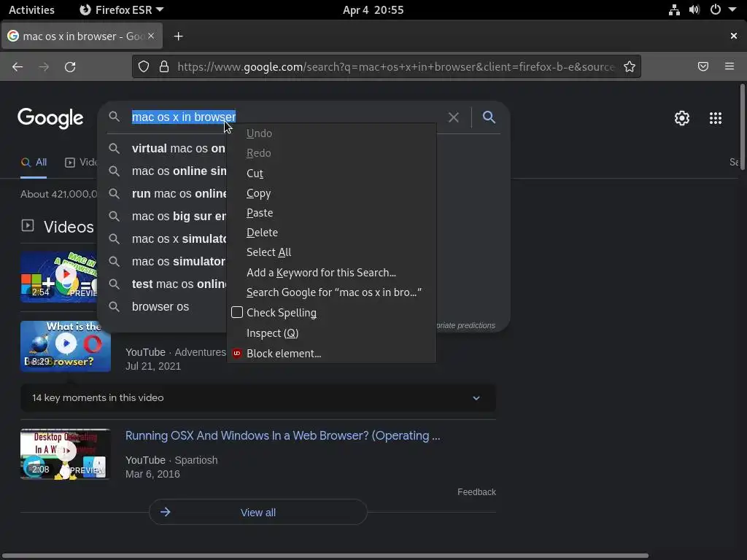Click the Feedback link

coord(476,492)
